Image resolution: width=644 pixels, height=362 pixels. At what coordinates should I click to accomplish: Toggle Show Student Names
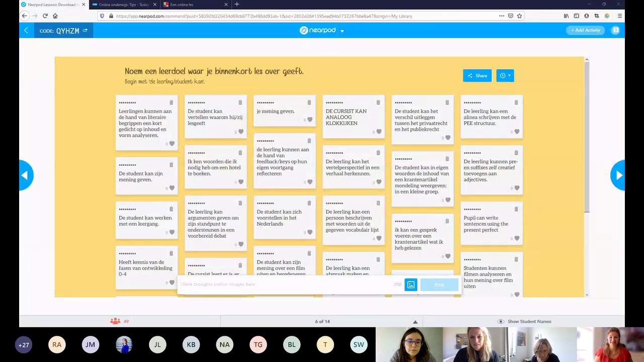click(524, 321)
